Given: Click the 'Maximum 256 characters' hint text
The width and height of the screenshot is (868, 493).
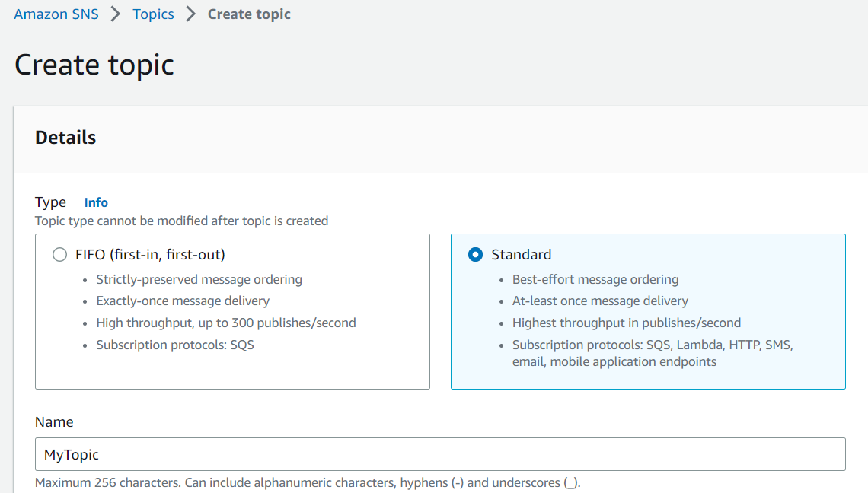Looking at the screenshot, I should click(308, 482).
